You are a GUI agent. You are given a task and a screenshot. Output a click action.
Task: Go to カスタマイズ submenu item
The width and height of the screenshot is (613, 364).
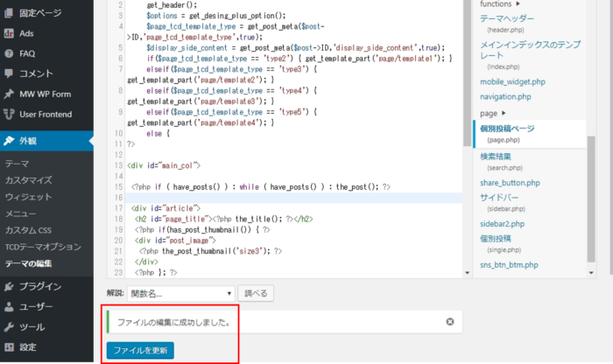coord(29,180)
